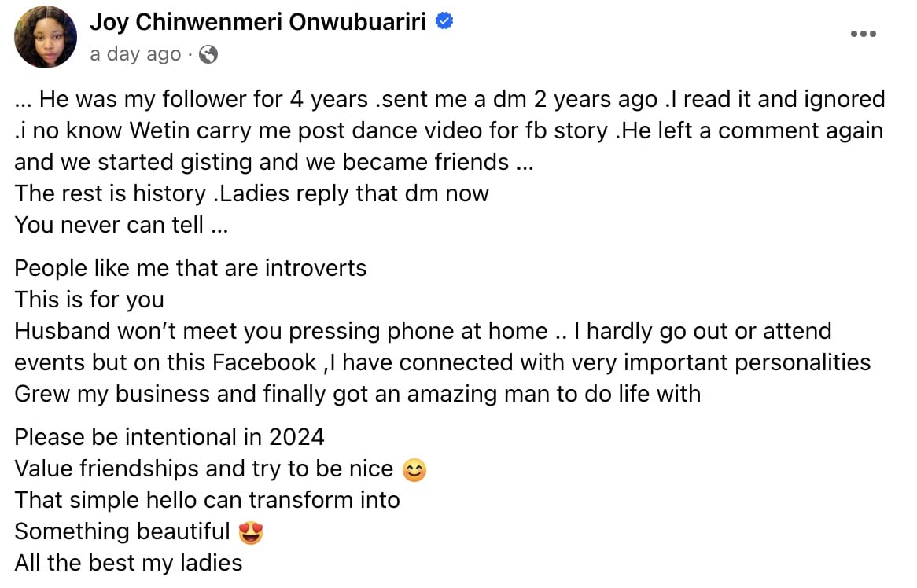Click the 'a day ago' timestamp
This screenshot has height=588, width=917.
(135, 54)
